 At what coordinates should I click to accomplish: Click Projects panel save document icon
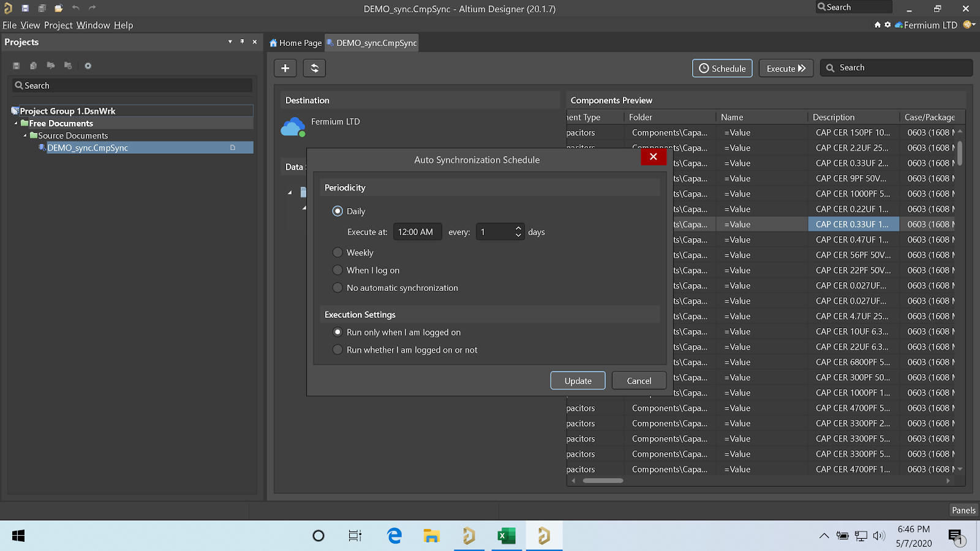tap(17, 66)
